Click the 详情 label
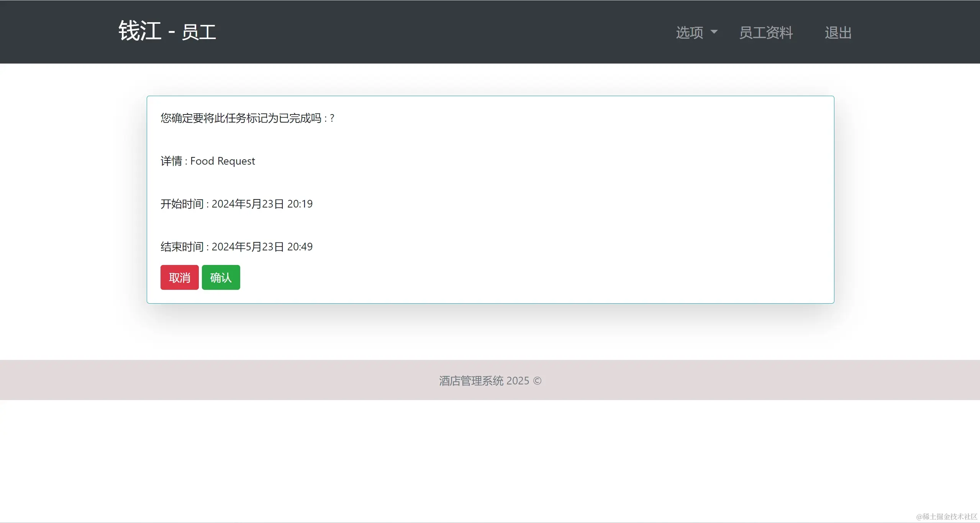The image size is (980, 523). [171, 161]
